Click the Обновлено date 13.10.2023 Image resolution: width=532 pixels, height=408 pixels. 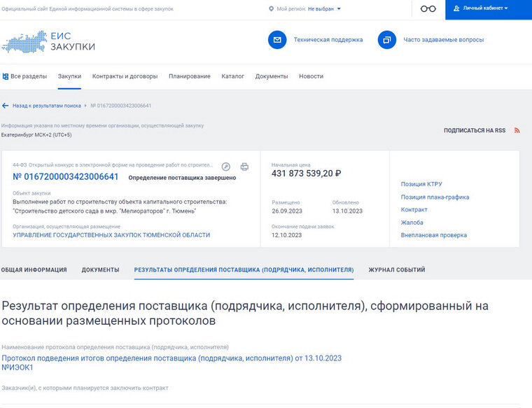tap(347, 211)
